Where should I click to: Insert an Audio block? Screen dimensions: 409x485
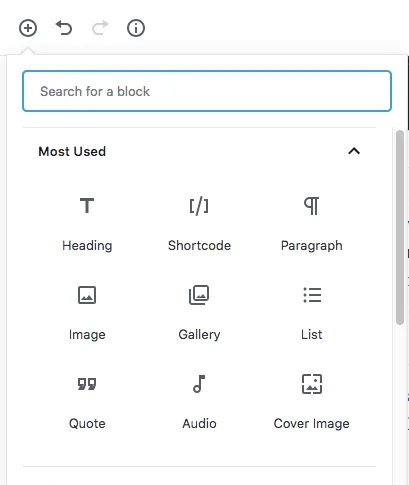coord(199,402)
